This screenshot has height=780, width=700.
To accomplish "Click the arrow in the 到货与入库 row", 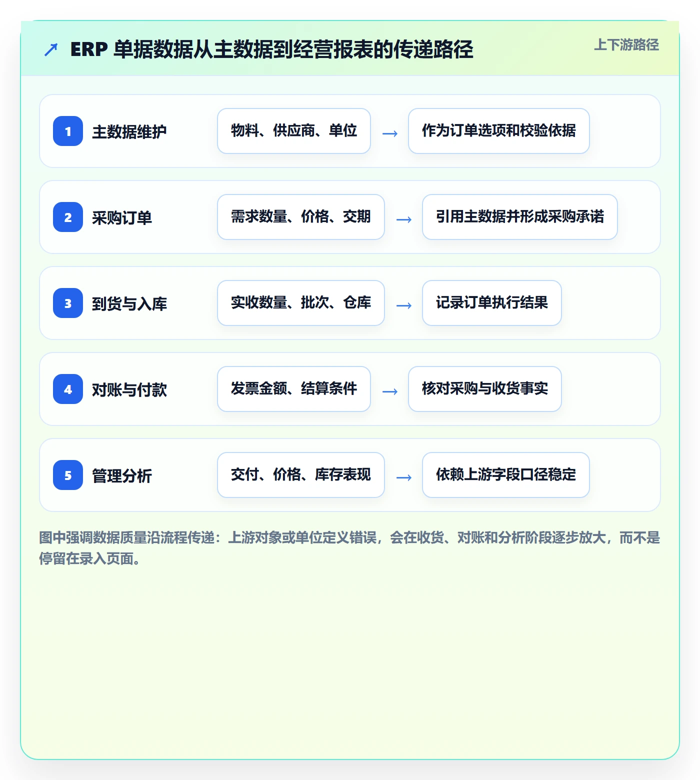I will [x=404, y=305].
